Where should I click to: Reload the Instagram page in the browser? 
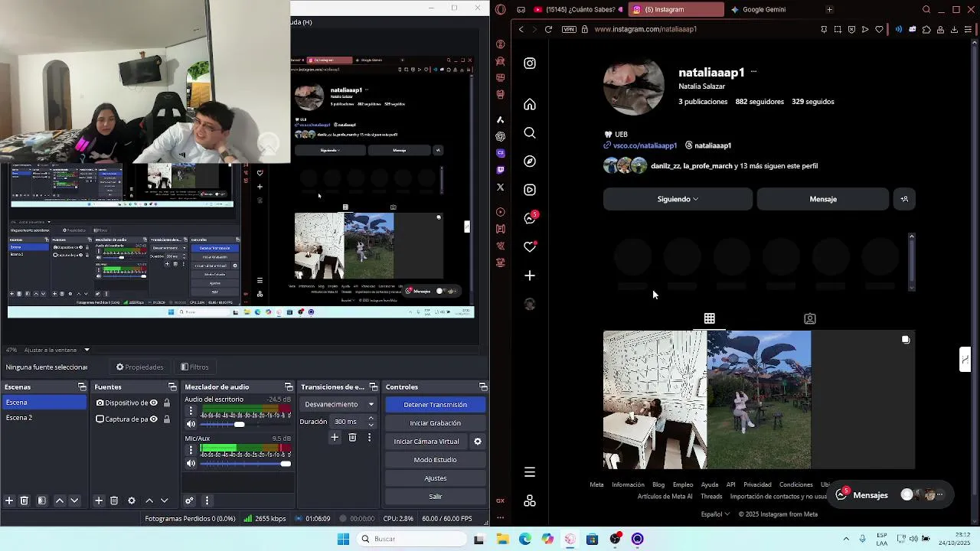(548, 29)
